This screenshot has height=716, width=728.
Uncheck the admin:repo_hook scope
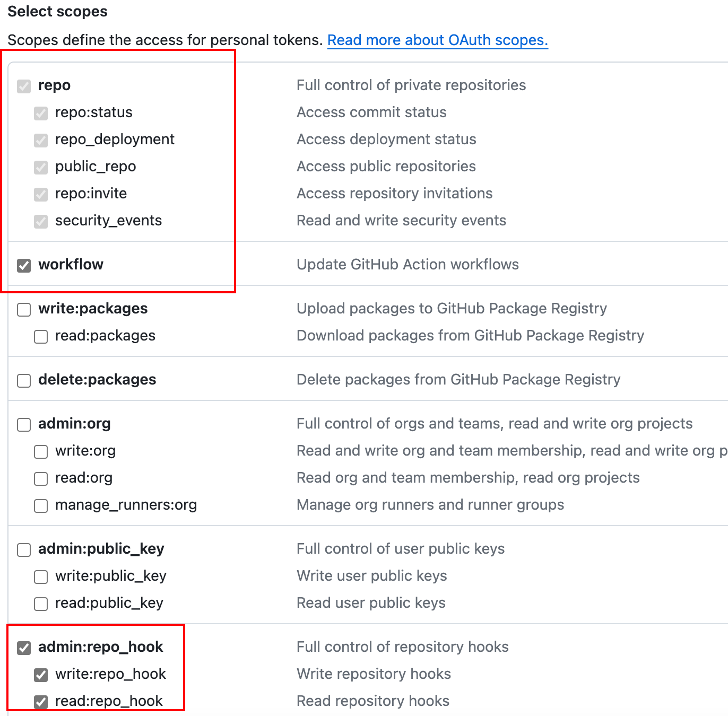click(x=24, y=648)
